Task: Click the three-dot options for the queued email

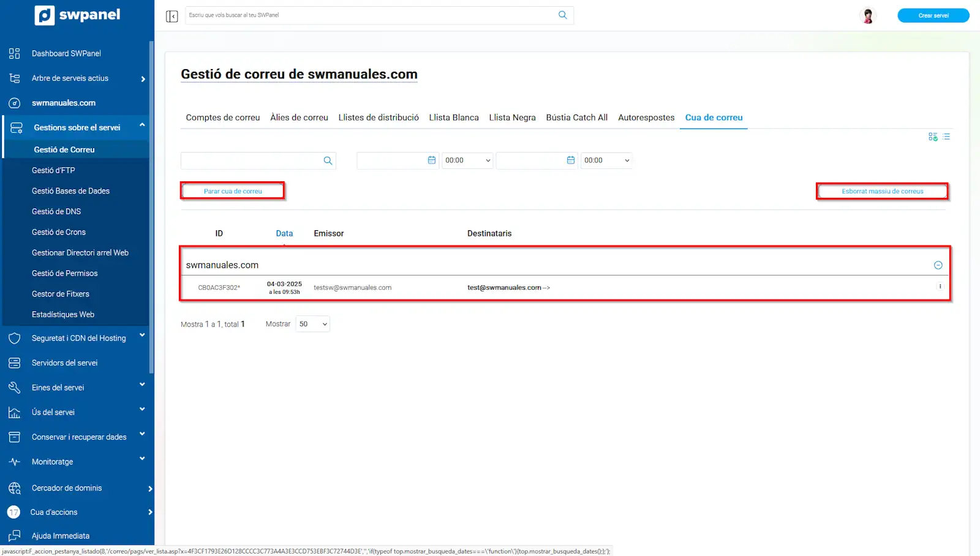Action: [940, 287]
